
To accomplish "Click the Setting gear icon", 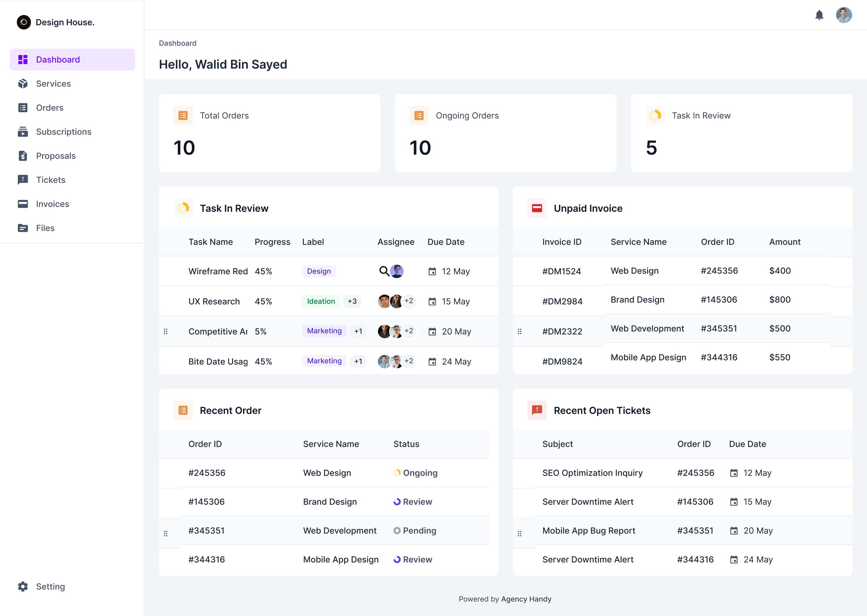I will [23, 587].
